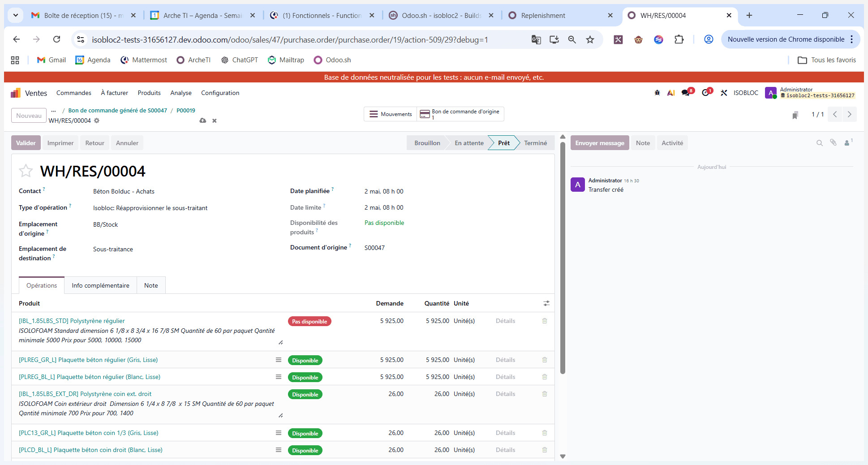This screenshot has height=465, width=868.
Task: Follow the P00019 breadcrumb link
Action: (186, 111)
